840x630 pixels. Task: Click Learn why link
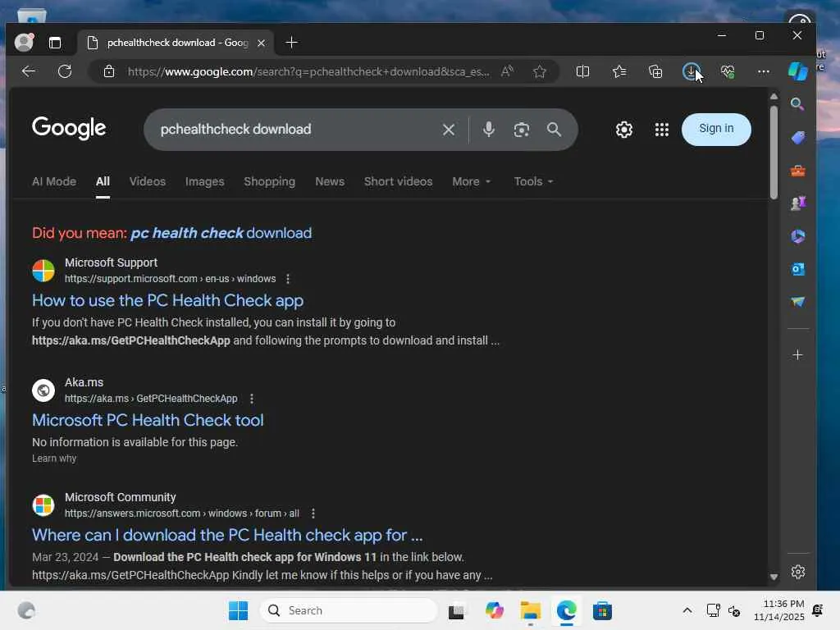(x=54, y=459)
